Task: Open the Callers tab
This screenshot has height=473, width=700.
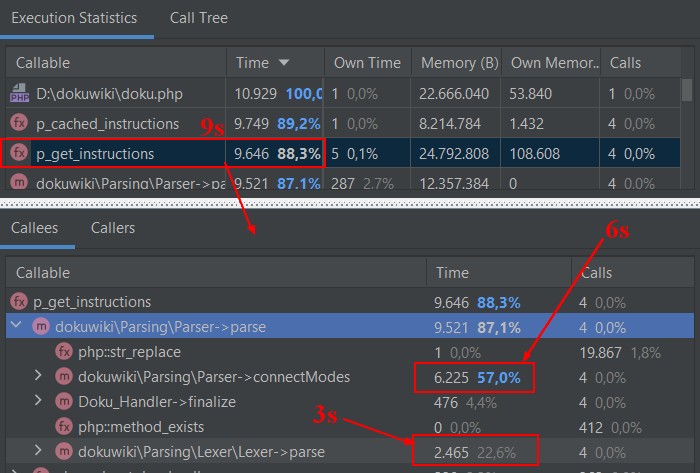Action: 112,228
